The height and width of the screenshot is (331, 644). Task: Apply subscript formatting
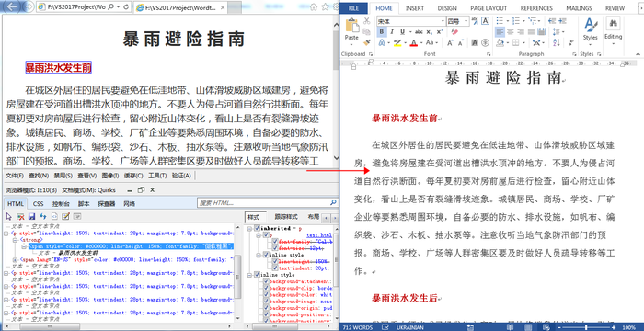[x=430, y=31]
